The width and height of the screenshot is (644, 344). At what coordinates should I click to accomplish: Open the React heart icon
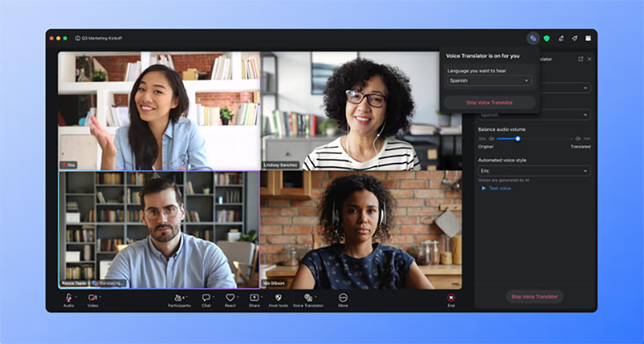[230, 297]
